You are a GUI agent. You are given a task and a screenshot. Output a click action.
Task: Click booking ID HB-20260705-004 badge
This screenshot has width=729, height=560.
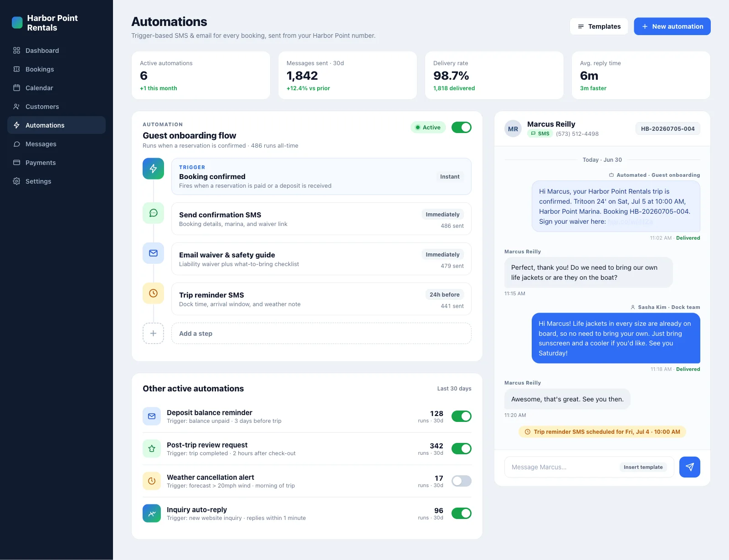pos(667,129)
